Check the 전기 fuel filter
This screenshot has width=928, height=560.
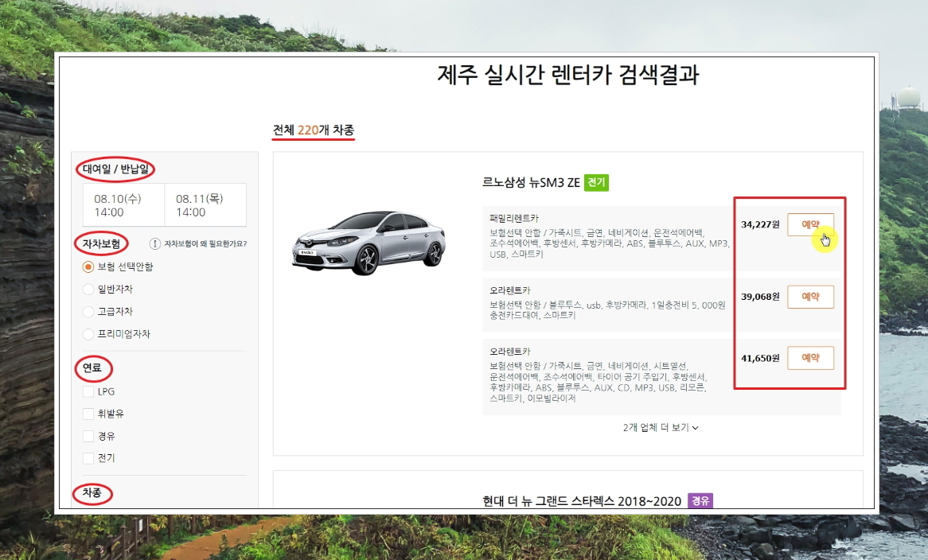pos(88,457)
